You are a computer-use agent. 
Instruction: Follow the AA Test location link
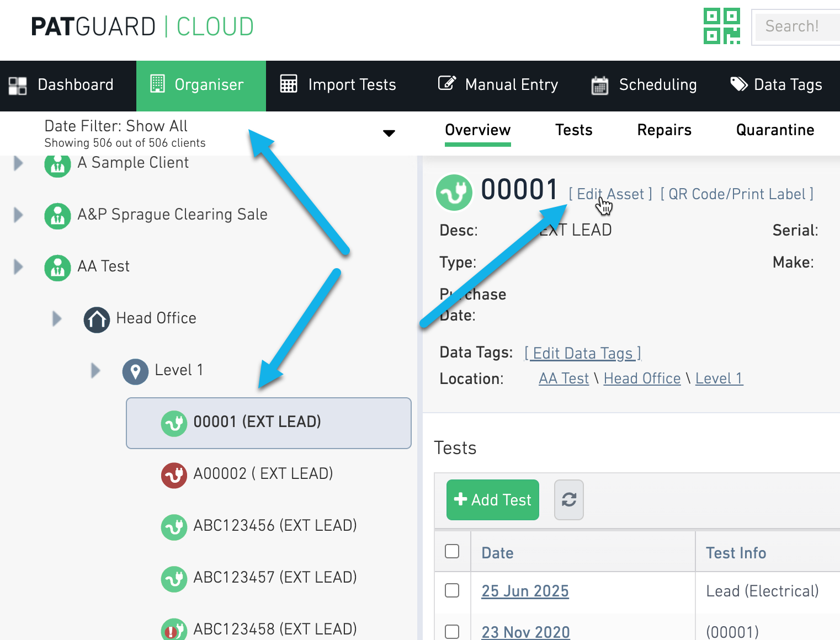click(x=564, y=378)
